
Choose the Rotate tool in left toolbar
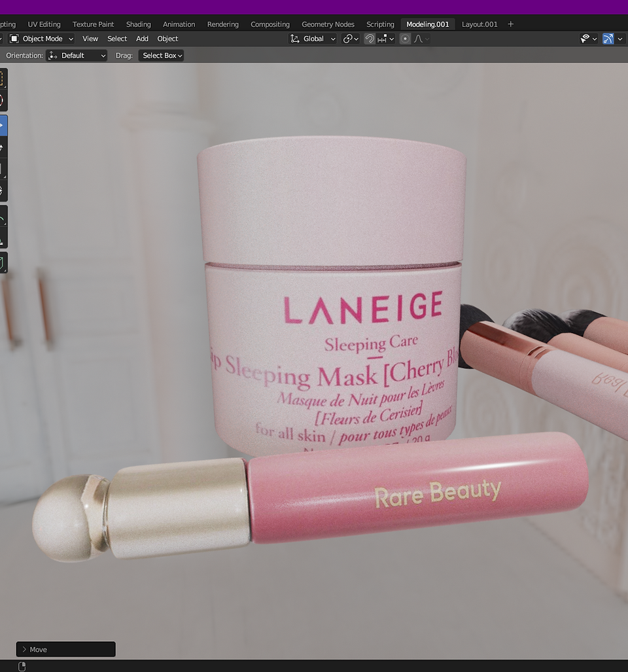coord(3,147)
